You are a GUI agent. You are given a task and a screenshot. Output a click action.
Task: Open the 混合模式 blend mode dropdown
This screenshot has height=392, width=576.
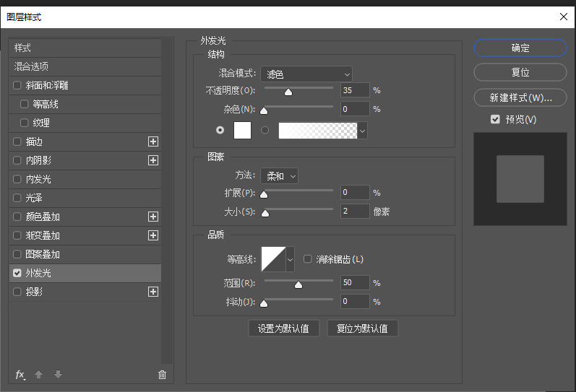(x=306, y=74)
